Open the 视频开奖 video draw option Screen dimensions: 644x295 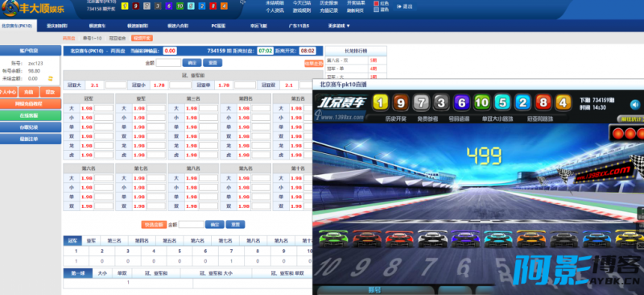(x=142, y=38)
